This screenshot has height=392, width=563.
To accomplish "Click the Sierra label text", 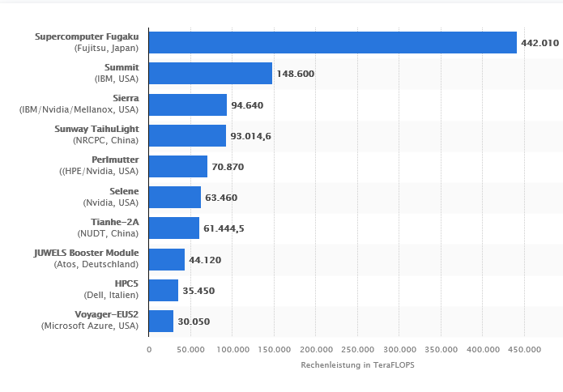I will [x=126, y=98].
